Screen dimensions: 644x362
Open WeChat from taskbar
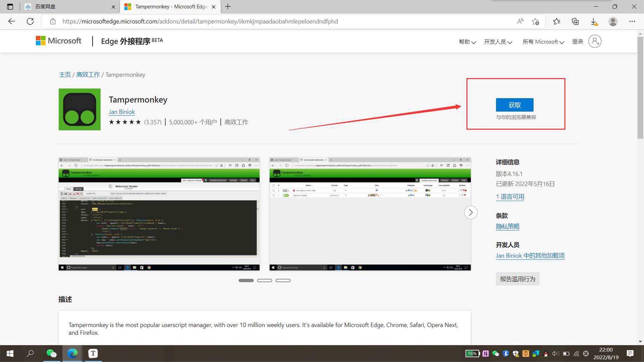[51, 353]
